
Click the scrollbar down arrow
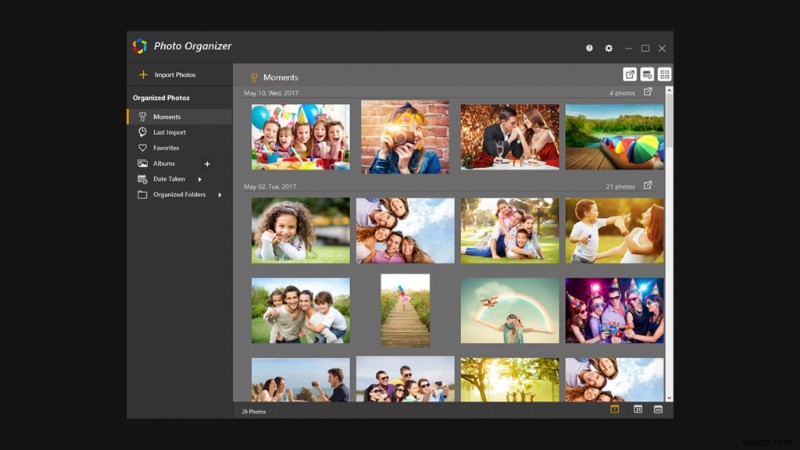pyautogui.click(x=669, y=398)
